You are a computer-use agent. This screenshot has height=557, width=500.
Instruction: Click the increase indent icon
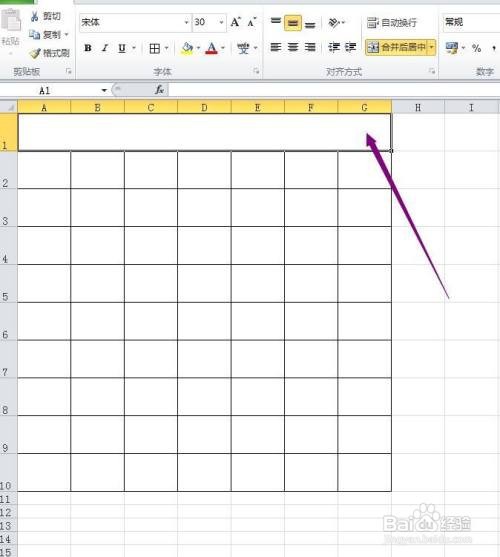[x=350, y=47]
